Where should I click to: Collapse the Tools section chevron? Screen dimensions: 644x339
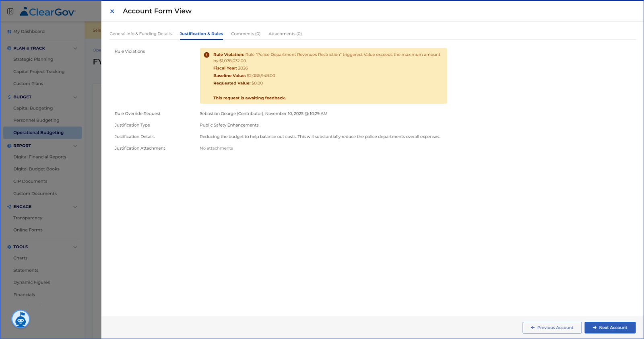point(75,247)
